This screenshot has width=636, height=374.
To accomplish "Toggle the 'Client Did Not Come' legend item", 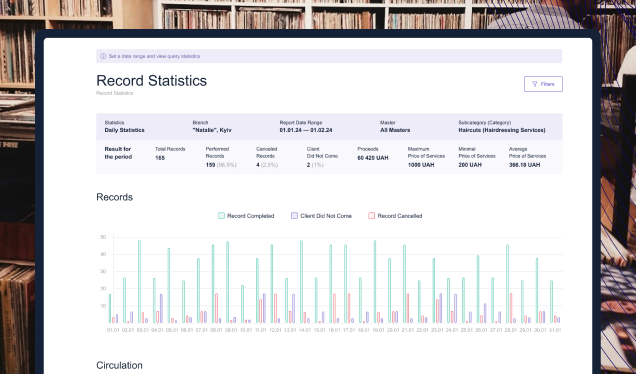I will tap(321, 216).
